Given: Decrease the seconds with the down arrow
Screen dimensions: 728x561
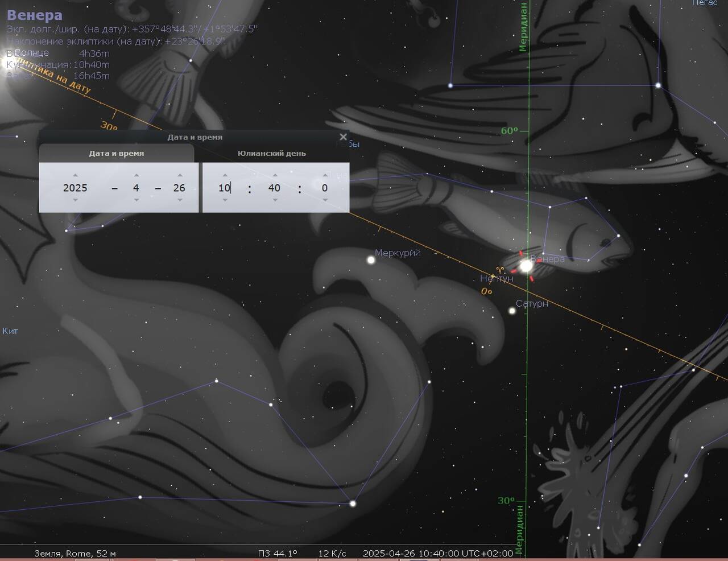Looking at the screenshot, I should point(325,200).
